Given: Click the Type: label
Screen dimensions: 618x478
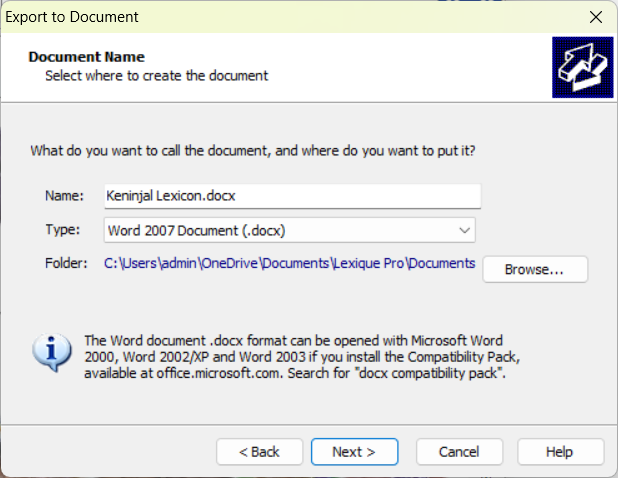Looking at the screenshot, I should (x=61, y=230).
